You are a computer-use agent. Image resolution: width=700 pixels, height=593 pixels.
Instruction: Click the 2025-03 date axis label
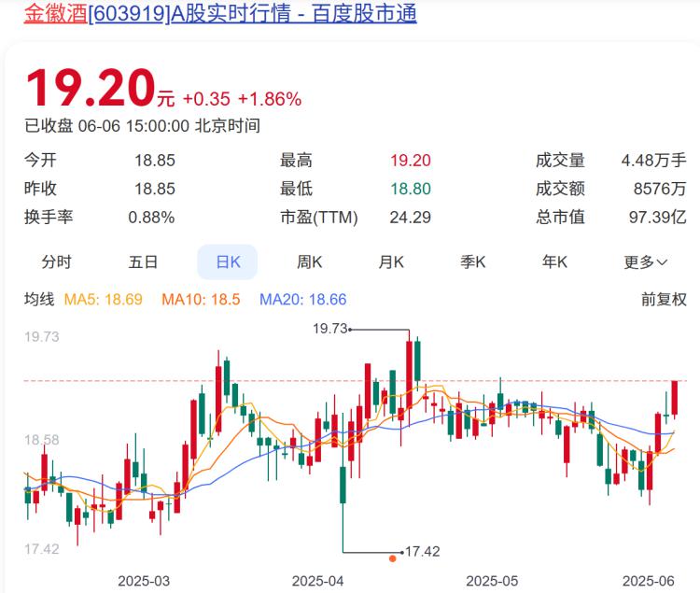click(144, 581)
